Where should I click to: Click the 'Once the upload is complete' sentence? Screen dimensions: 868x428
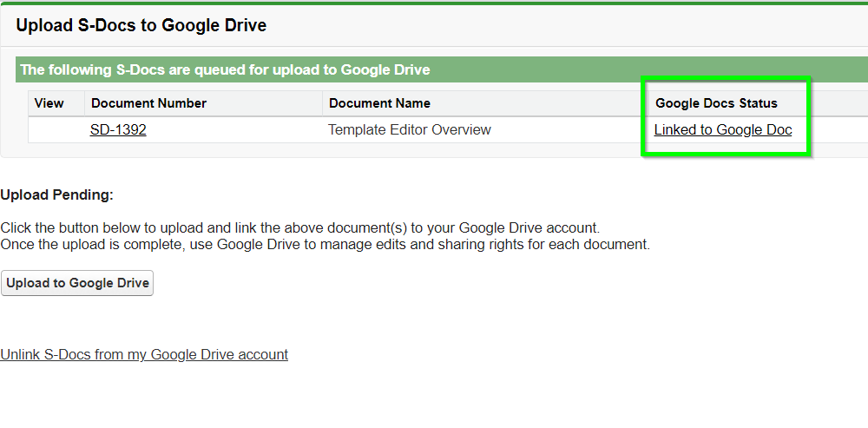tap(325, 244)
